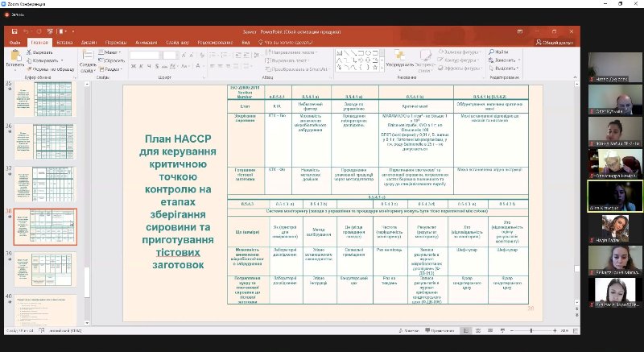Toggle text shadow S formatting

click(156, 66)
